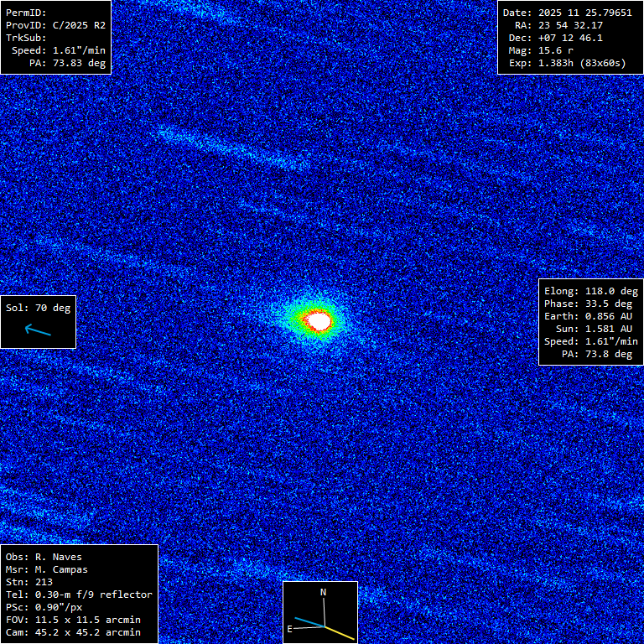Viewport: 644px width, 644px height.
Task: Select the Exp 1.383h (83x60s) line
Action: click(567, 63)
